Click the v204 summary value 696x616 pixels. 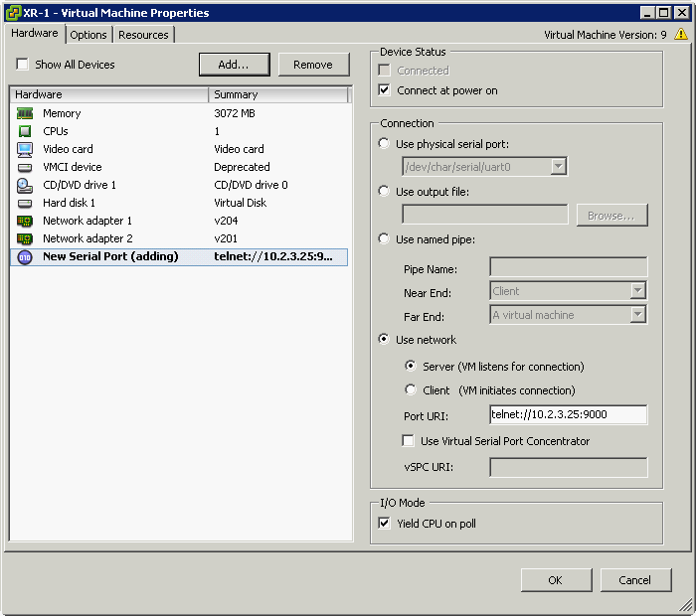[226, 221]
